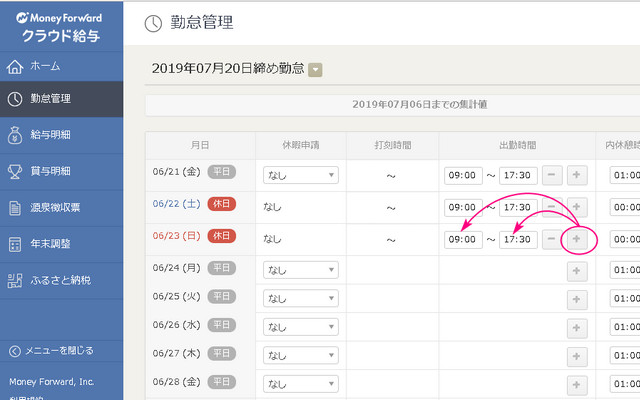Open 年末調整 calculator icon
This screenshot has width=640, height=400.
tap(14, 244)
